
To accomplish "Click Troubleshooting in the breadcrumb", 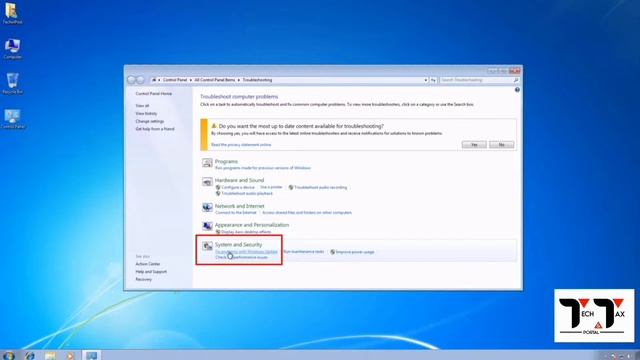I will click(257, 80).
